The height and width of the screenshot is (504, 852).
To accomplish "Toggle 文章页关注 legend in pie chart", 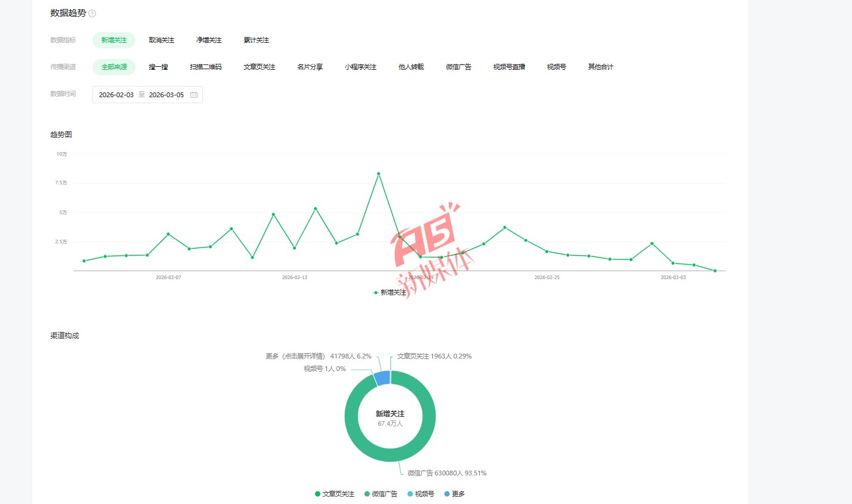I will (x=334, y=494).
